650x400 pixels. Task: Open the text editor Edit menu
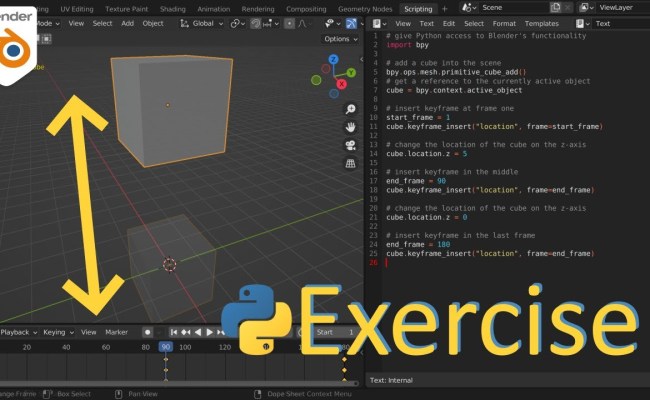click(x=449, y=24)
